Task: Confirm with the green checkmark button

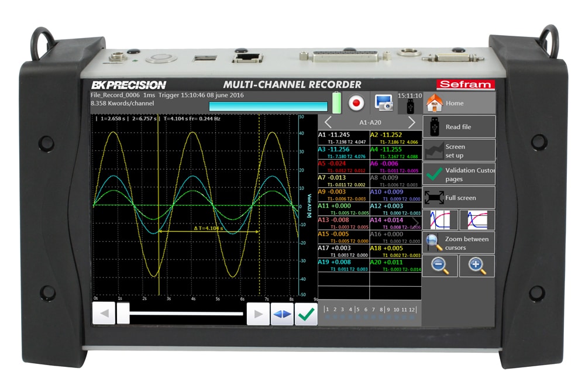Action: (x=306, y=314)
